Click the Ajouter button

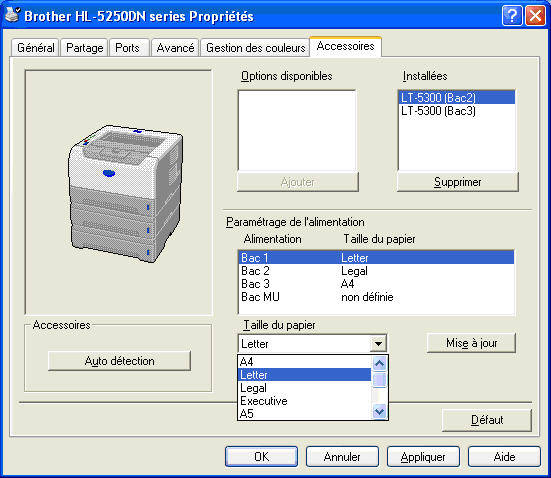click(298, 182)
